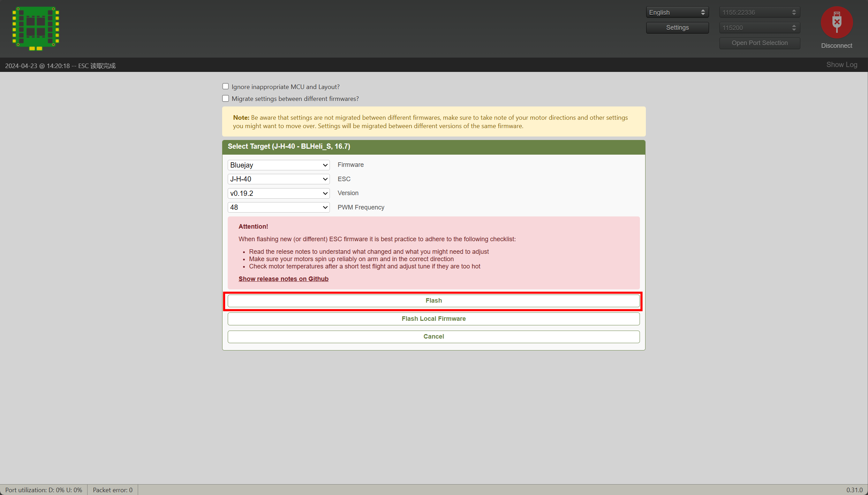This screenshot has height=495, width=868.
Task: Tick Migrate settings between different firmwares
Action: [226, 98]
